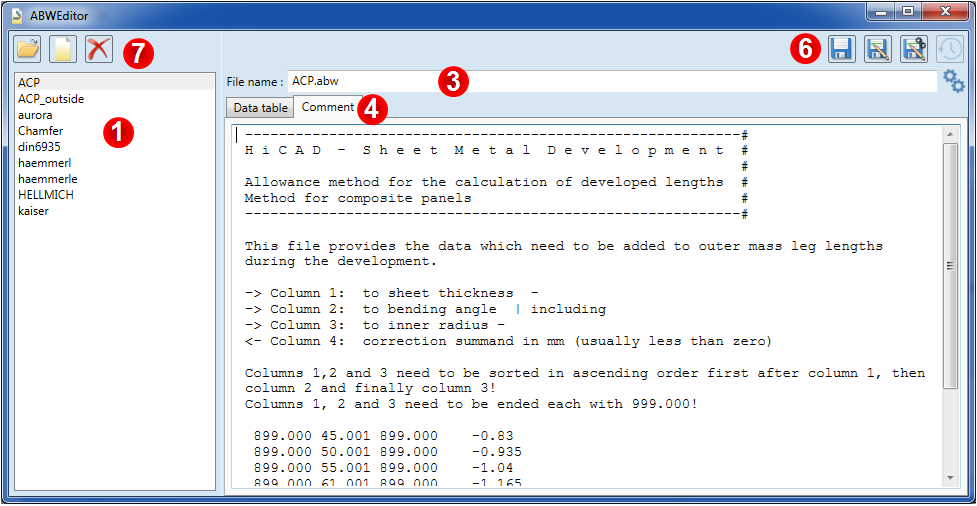Select kaiser in the file list
Screen dimensions: 977x506
[115, 211]
